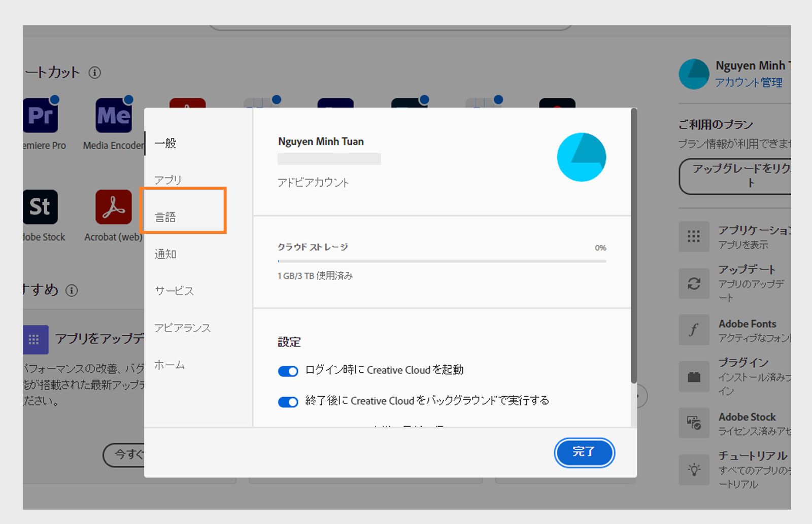Viewport: 812px width, 524px height.
Task: Click the チュートリアル lightbulb icon
Action: click(694, 470)
